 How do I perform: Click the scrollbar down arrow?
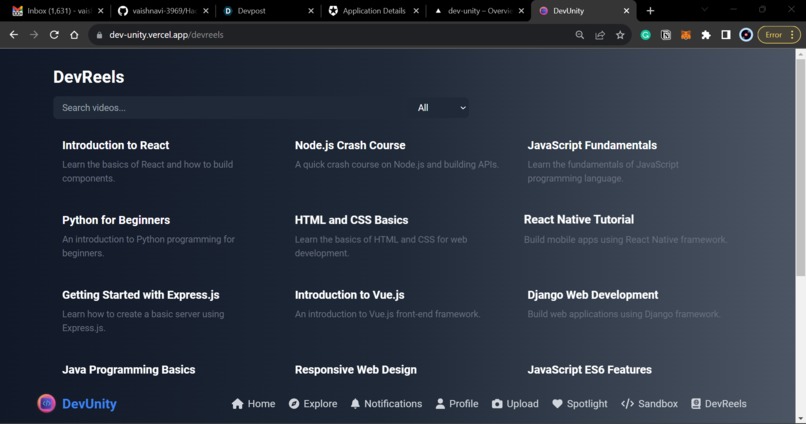pyautogui.click(x=800, y=419)
